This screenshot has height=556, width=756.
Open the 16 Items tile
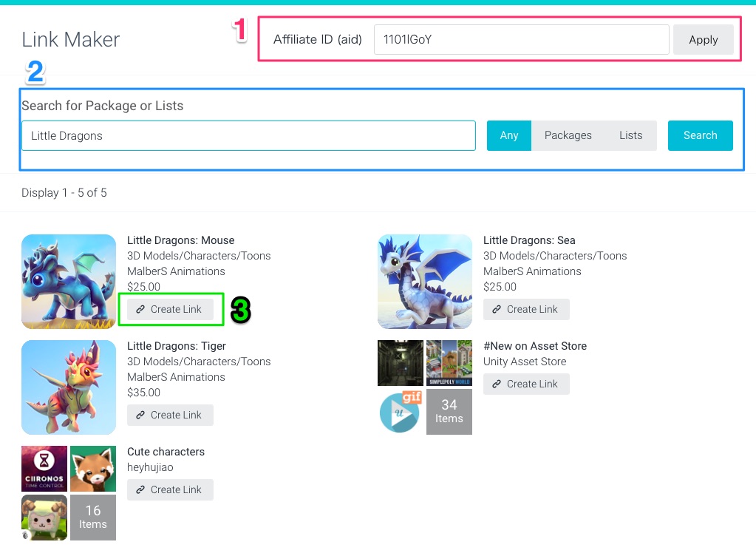coord(93,518)
